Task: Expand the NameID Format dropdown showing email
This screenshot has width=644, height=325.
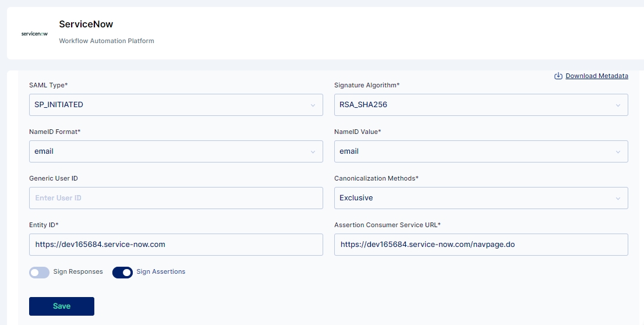Action: click(x=176, y=151)
